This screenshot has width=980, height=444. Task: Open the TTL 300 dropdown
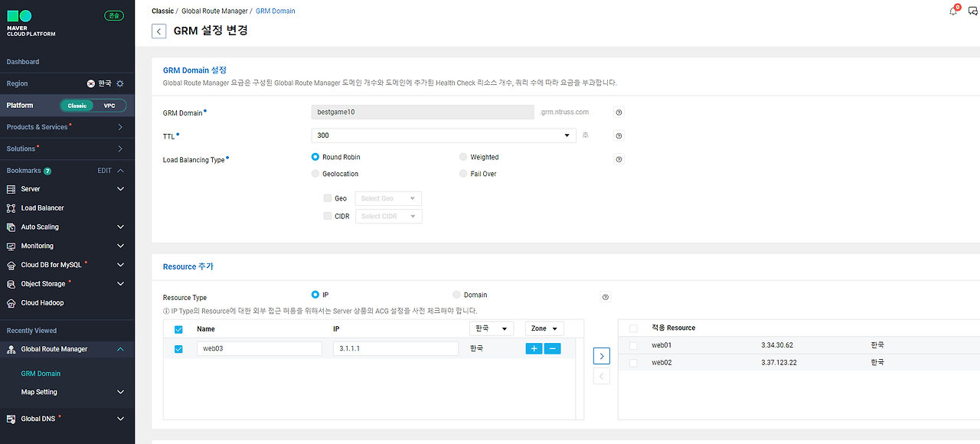point(443,135)
